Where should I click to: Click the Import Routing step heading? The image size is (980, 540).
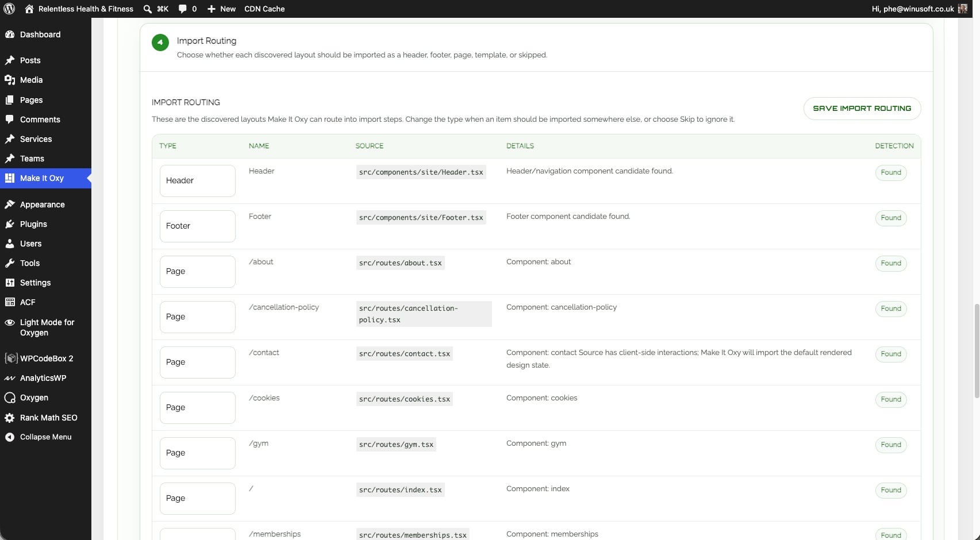(x=206, y=41)
